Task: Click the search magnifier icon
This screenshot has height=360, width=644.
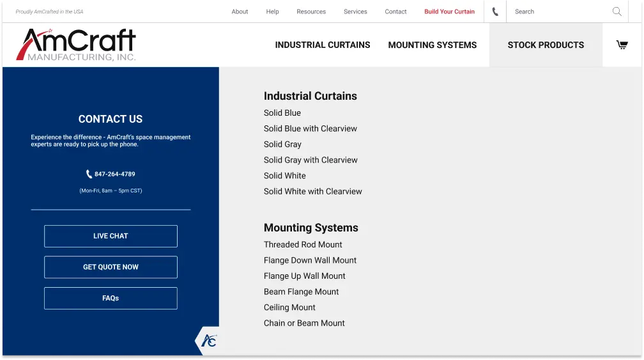Action: click(617, 12)
